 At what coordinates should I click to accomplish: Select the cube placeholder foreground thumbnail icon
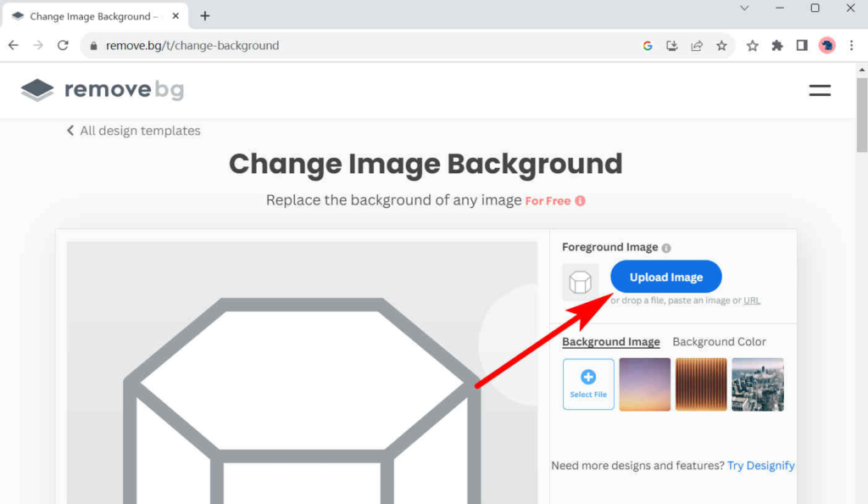580,281
